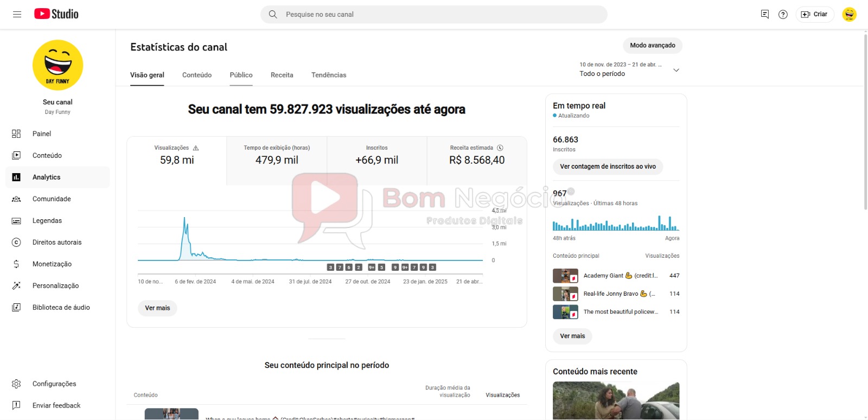
Task: Open the hamburger navigation menu
Action: tap(17, 14)
